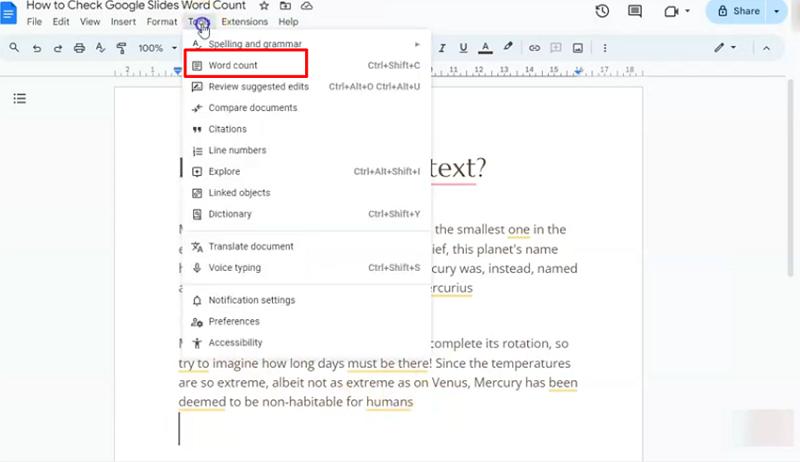
Task: Open the three-dot More options toolbar menu
Action: coord(605,48)
